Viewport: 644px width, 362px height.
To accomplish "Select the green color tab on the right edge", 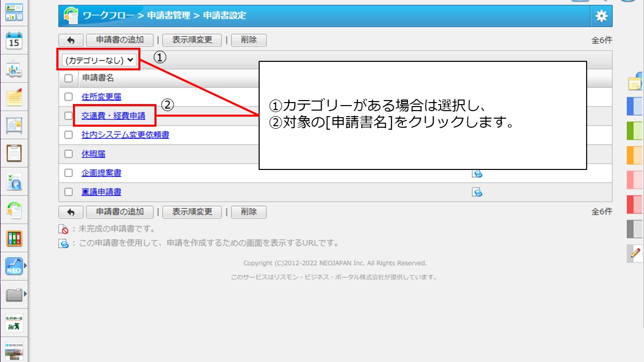I will (635, 131).
